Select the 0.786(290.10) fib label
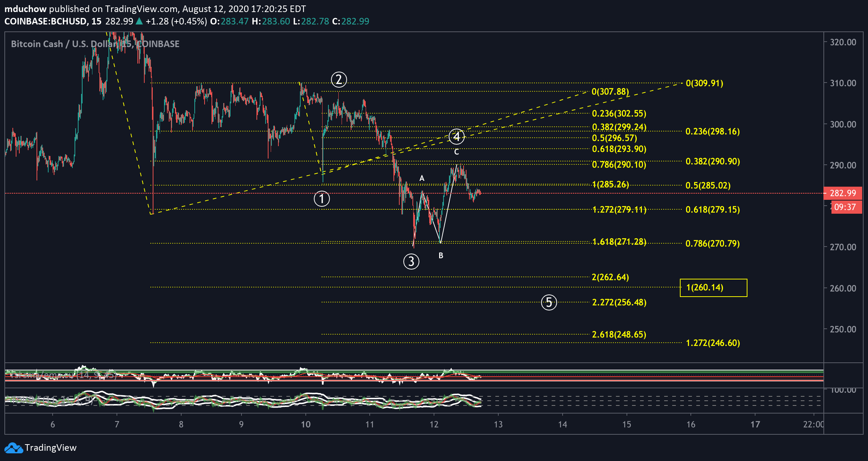Screen dimensions: 868x461 [619, 165]
